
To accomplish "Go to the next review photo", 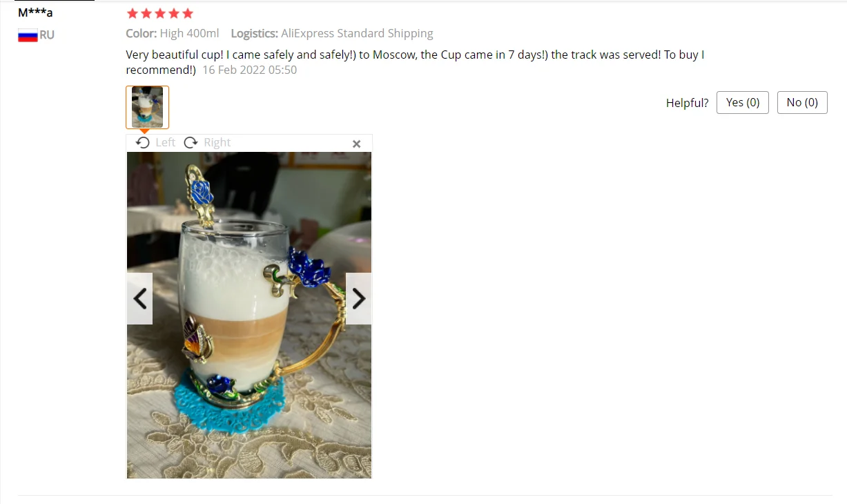I will [x=358, y=298].
